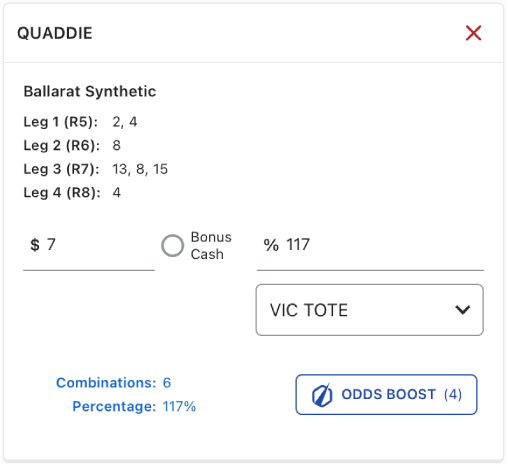Viewport: 507px width, 464px height.
Task: Click the Combinations: 6 text
Action: pyautogui.click(x=113, y=383)
